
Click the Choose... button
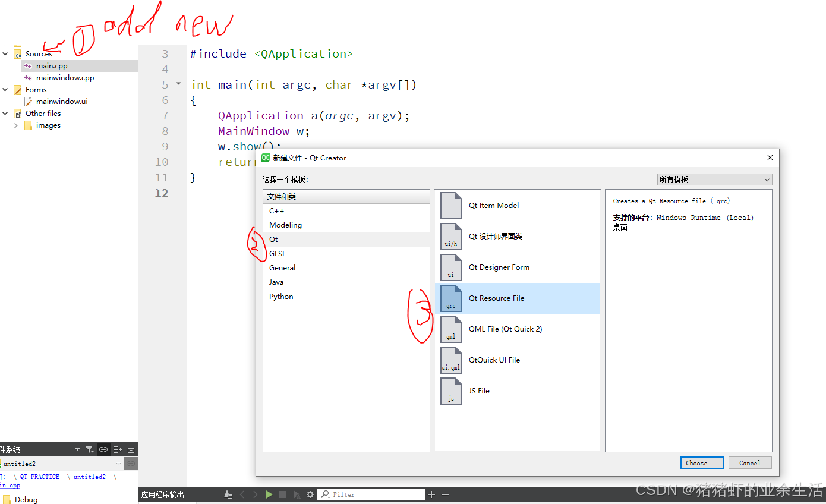pyautogui.click(x=701, y=463)
